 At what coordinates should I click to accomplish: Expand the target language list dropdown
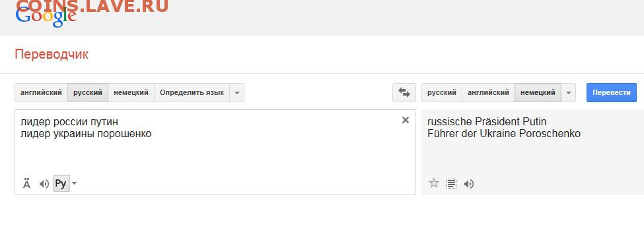569,92
